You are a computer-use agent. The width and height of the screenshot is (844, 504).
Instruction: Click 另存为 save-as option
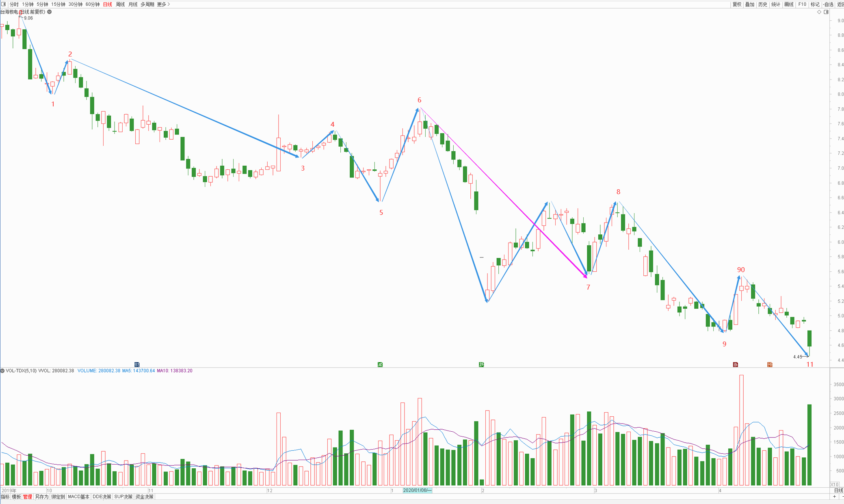[x=41, y=497]
